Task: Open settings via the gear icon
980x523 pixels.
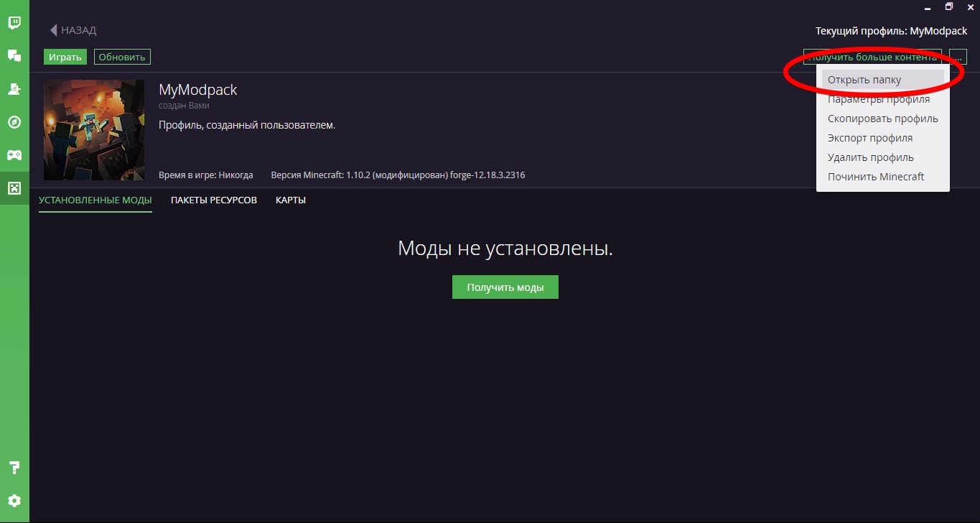Action: pos(14,501)
